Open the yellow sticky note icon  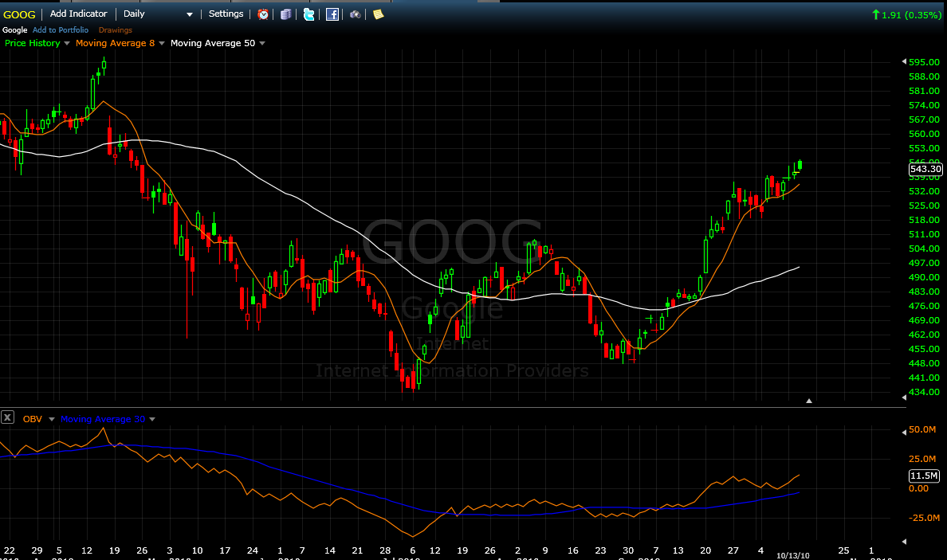(378, 14)
